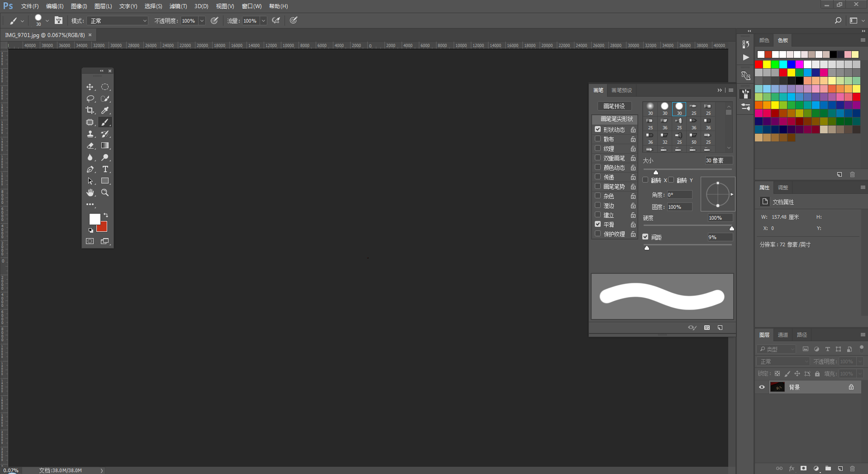
Task: Click the 硬度 hardness value field
Action: point(720,218)
